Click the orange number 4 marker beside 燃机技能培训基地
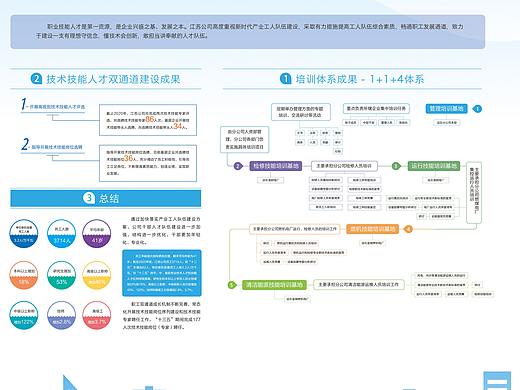 pyautogui.click(x=408, y=229)
